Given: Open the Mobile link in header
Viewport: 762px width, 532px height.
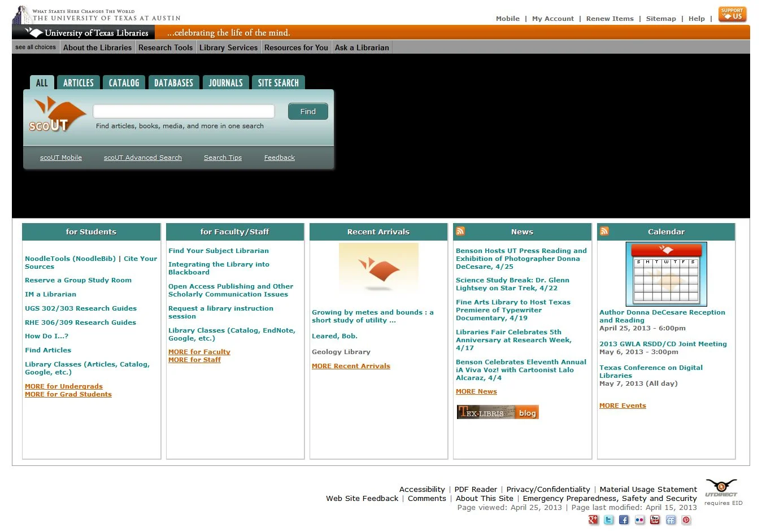Looking at the screenshot, I should [508, 19].
